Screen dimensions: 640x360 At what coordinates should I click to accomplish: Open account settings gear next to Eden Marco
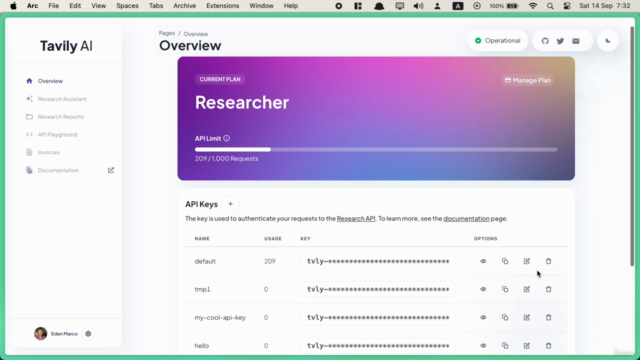(x=88, y=334)
